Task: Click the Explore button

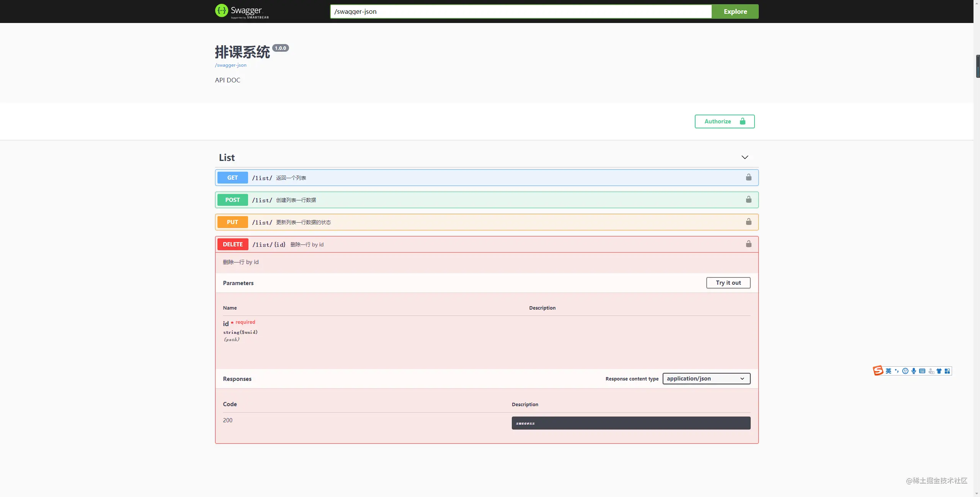Action: pos(735,11)
